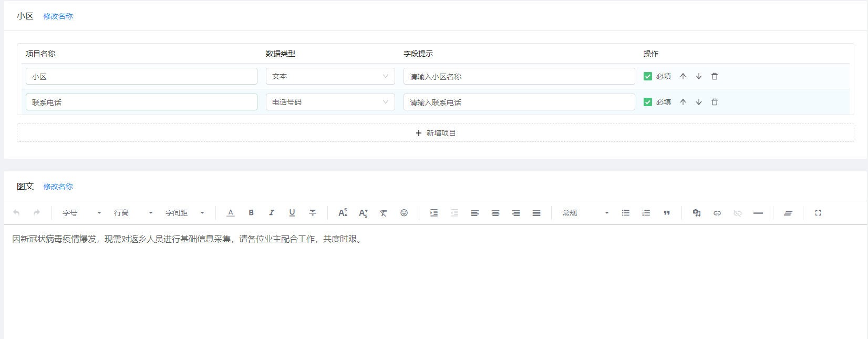Toggle bold formatting
Screen dimensions: 868x339
(251, 213)
